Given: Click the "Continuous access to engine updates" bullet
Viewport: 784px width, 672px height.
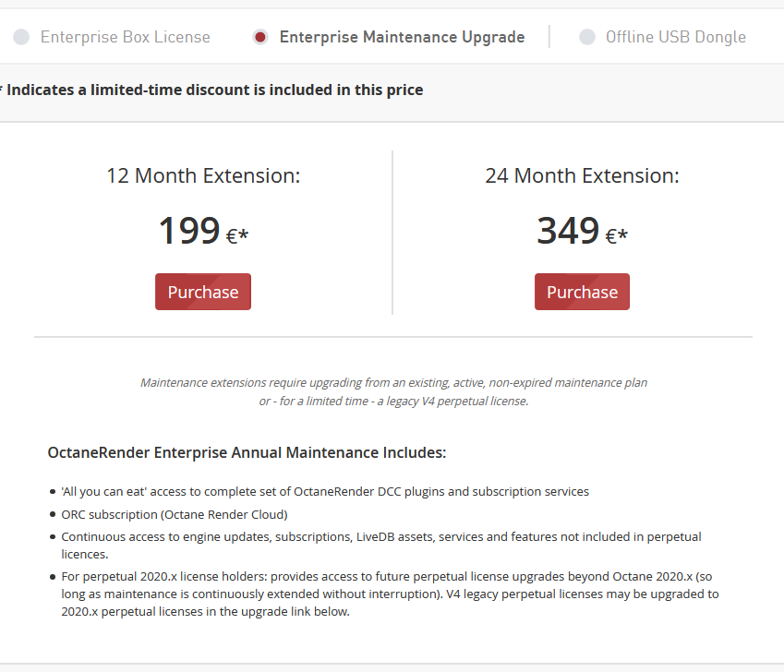Looking at the screenshot, I should (380, 545).
